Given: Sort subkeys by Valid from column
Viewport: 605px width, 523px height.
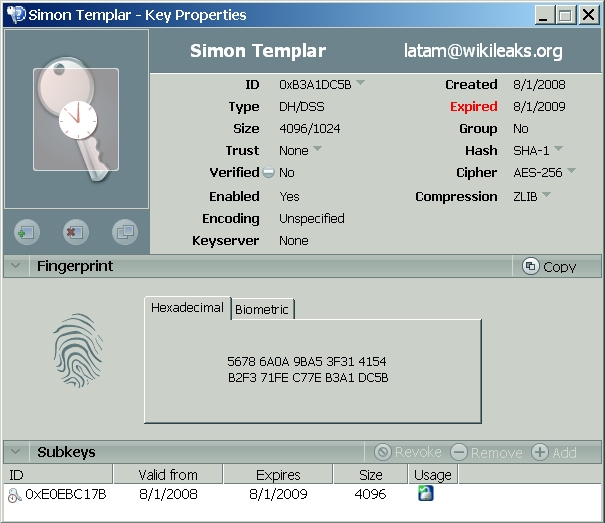Looking at the screenshot, I should point(168,474).
